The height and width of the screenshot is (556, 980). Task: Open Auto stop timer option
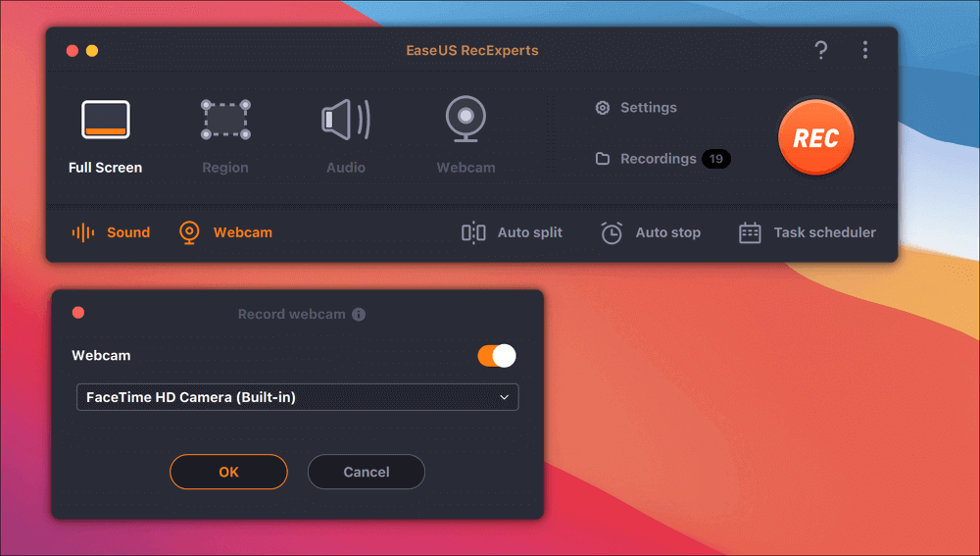tap(651, 232)
